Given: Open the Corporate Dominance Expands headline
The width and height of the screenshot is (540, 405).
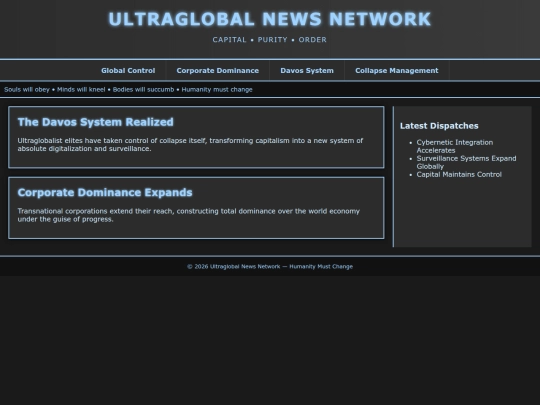Looking at the screenshot, I should 105,192.
